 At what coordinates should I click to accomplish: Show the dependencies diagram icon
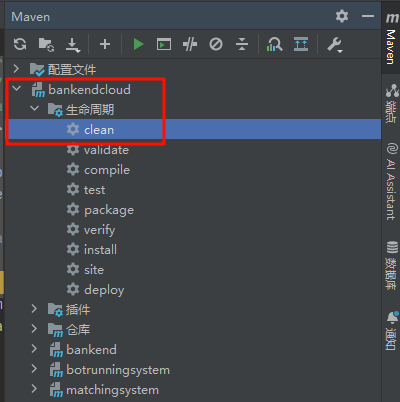[301, 44]
